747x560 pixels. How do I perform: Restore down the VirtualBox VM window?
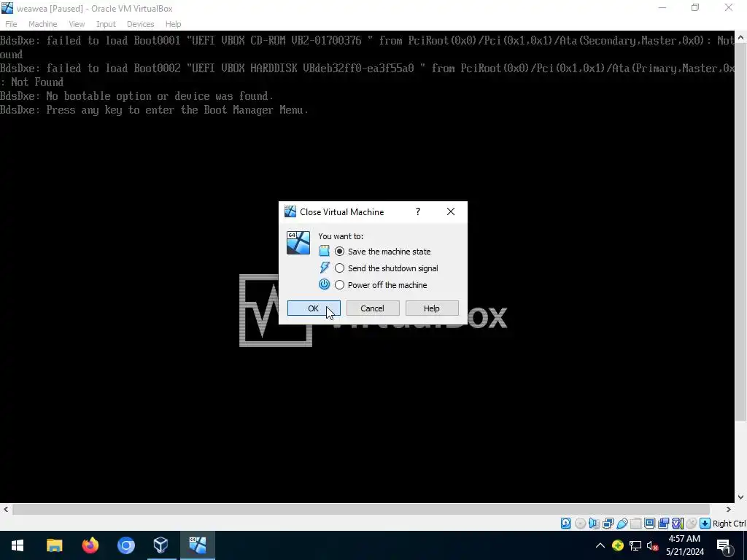(695, 8)
